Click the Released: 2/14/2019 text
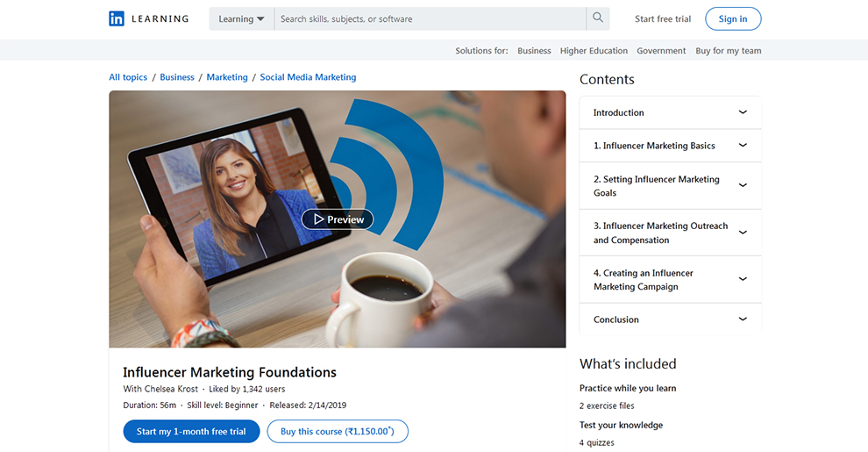This screenshot has width=868, height=452. (x=308, y=405)
